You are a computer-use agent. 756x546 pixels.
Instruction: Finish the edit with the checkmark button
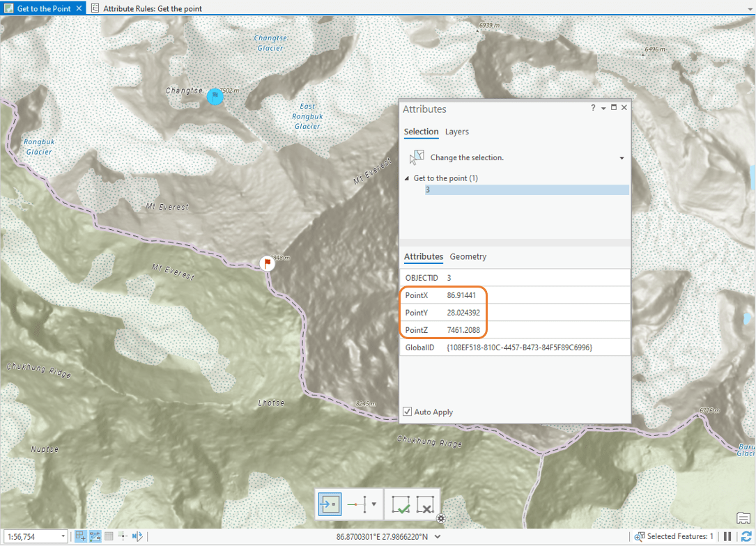401,504
